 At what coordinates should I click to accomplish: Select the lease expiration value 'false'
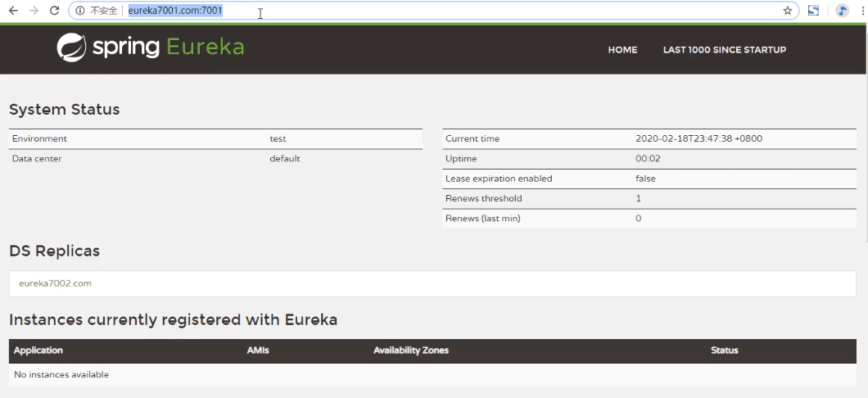645,179
